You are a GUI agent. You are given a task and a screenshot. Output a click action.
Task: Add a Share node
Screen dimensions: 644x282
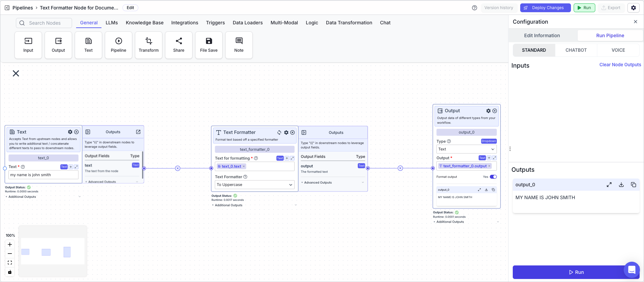pos(179,45)
